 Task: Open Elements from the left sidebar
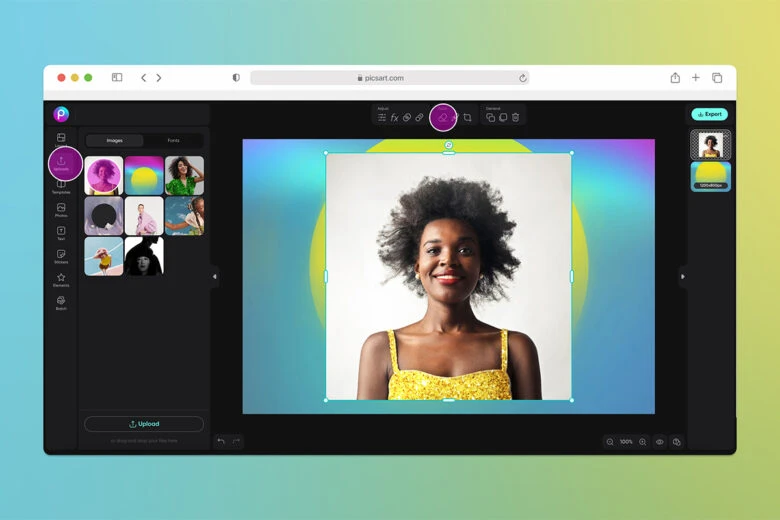(x=61, y=280)
